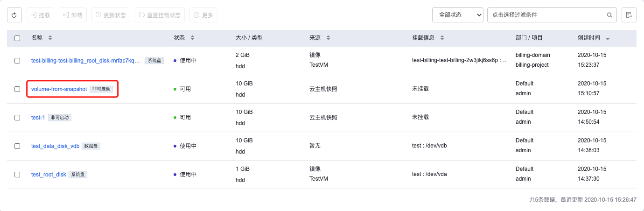644x211 pixels.
Task: Expand the 更多 actions menu
Action: point(203,15)
